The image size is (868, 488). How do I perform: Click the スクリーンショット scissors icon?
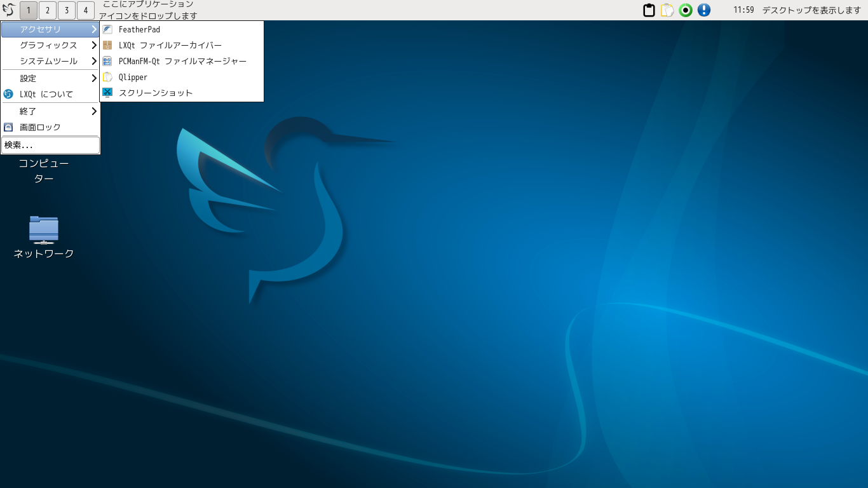(107, 93)
